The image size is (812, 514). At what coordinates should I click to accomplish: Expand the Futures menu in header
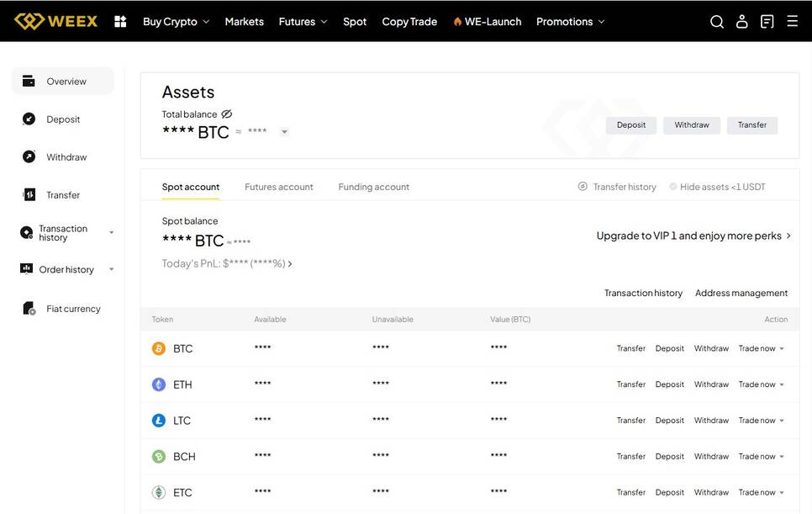[303, 22]
